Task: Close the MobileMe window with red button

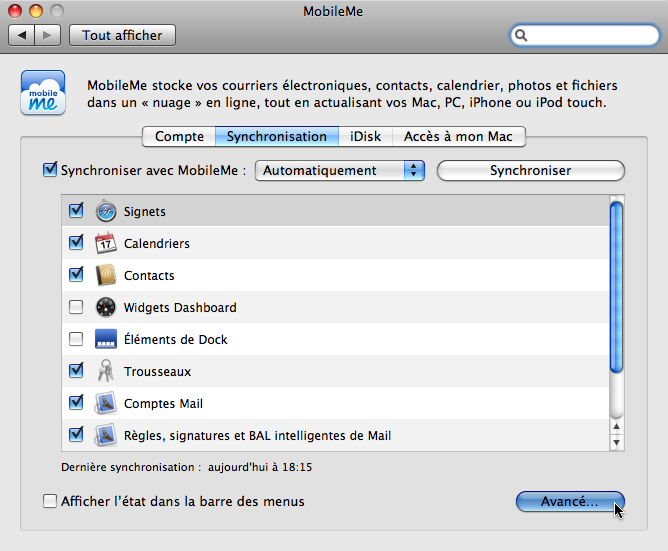Action: pos(15,11)
